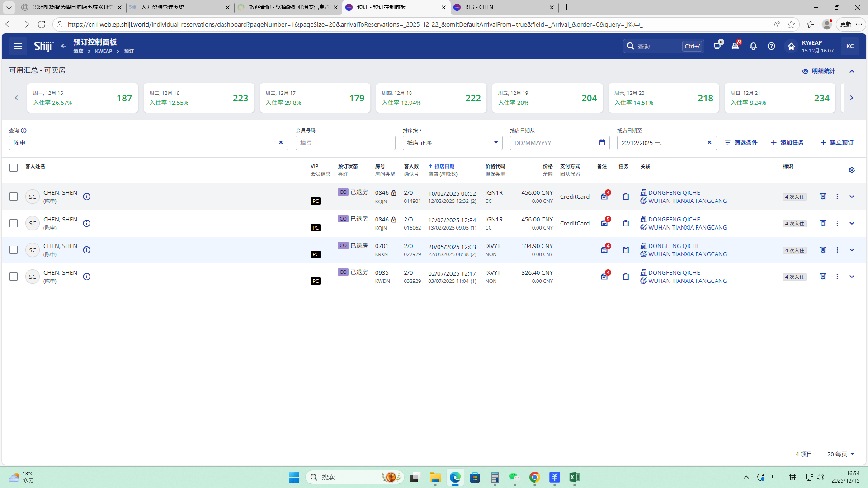Open the hamburger navigation menu
The image size is (868, 488).
tap(18, 46)
